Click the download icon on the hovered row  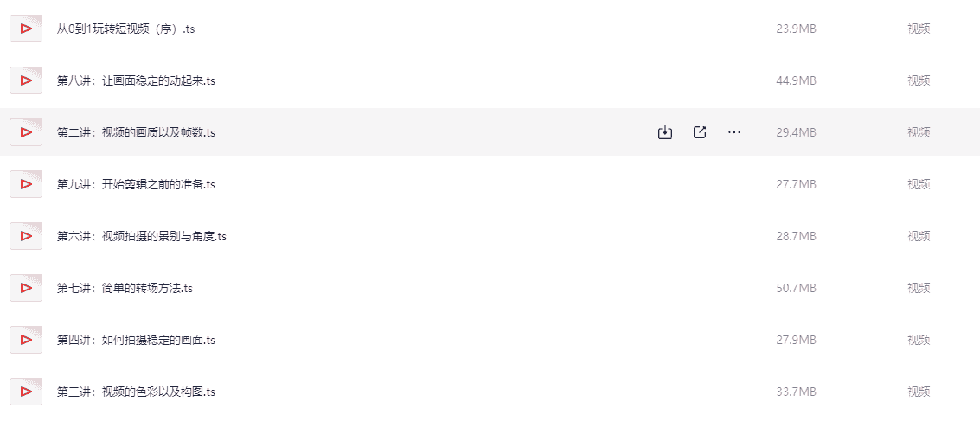[x=664, y=132]
